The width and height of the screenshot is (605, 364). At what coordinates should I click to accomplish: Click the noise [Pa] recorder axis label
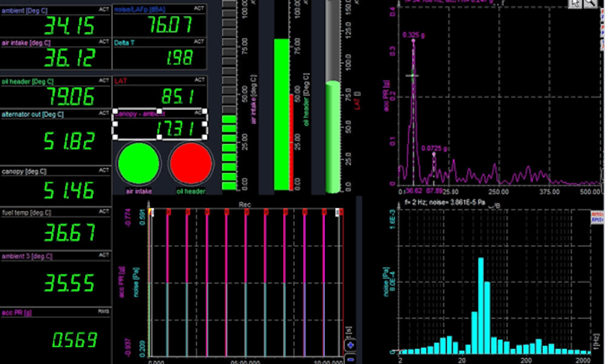point(135,282)
